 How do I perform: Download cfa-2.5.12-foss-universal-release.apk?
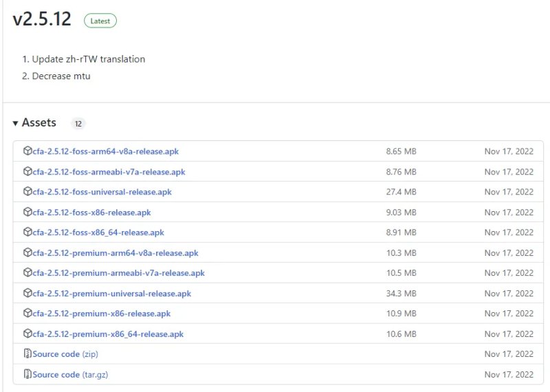[102, 193]
